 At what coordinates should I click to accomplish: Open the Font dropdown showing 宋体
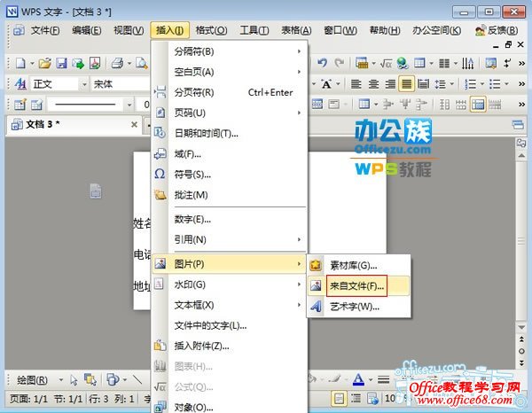(x=121, y=84)
